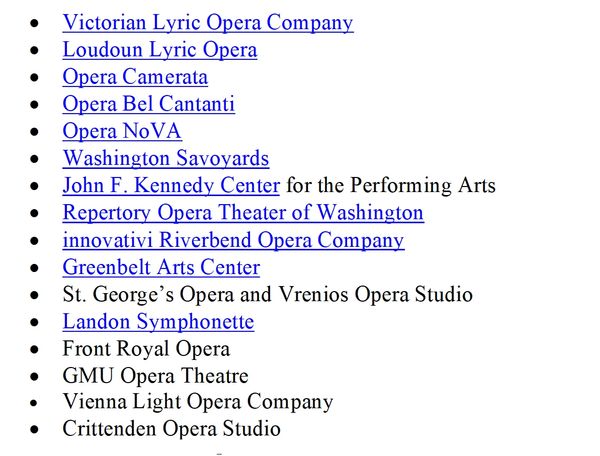Click the Front Royal Opera text
600x456 pixels.
(x=146, y=349)
